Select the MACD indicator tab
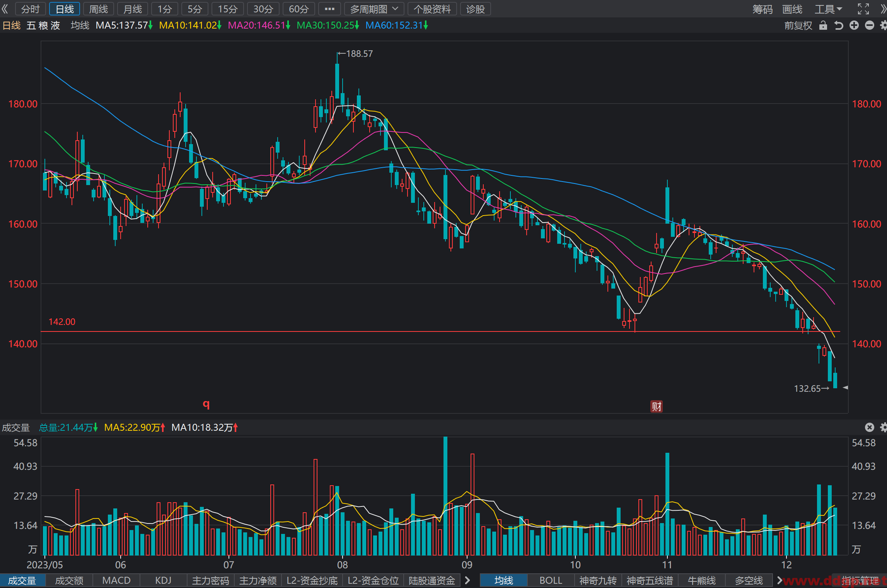Image resolution: width=887 pixels, height=588 pixels. tap(116, 580)
